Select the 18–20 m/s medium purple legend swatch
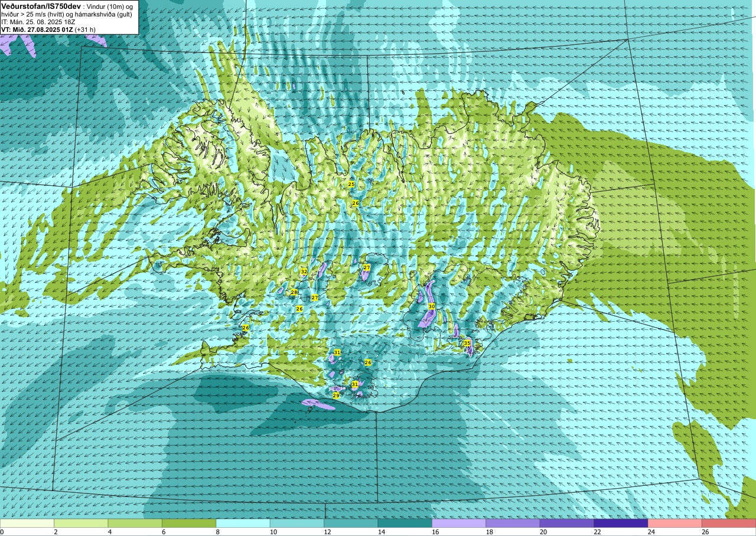Image resolution: width=756 pixels, height=536 pixels. pos(513,523)
